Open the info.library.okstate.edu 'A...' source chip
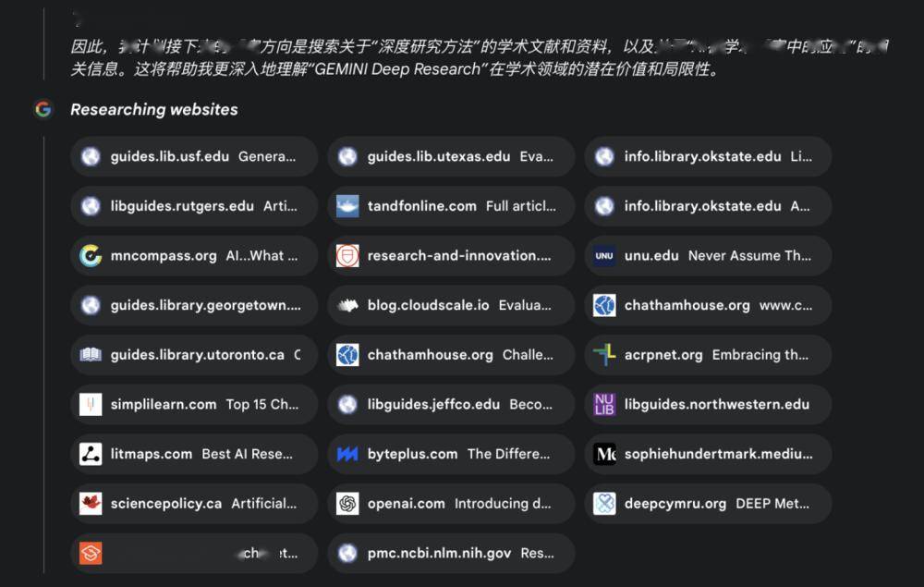The width and height of the screenshot is (924, 587). click(708, 206)
